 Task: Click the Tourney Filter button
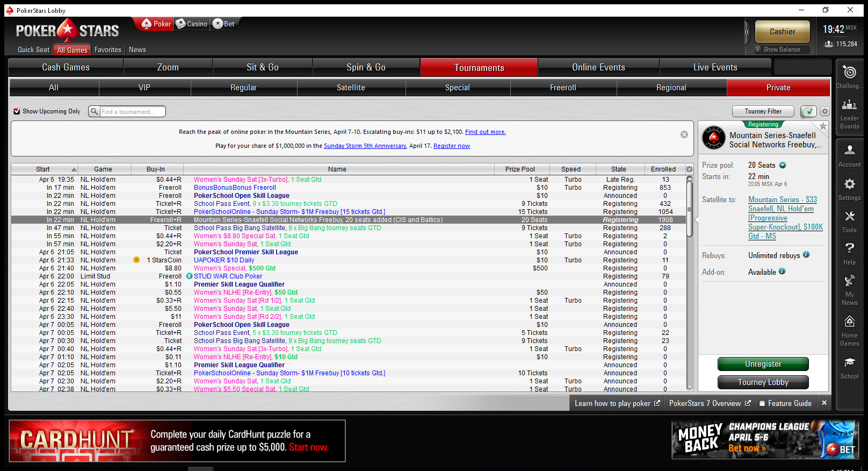tap(763, 111)
